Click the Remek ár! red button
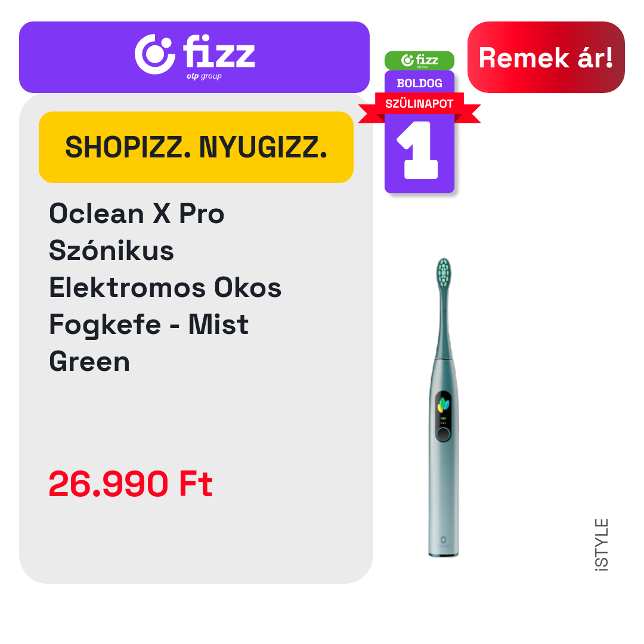The height and width of the screenshot is (644, 644). coord(546,57)
